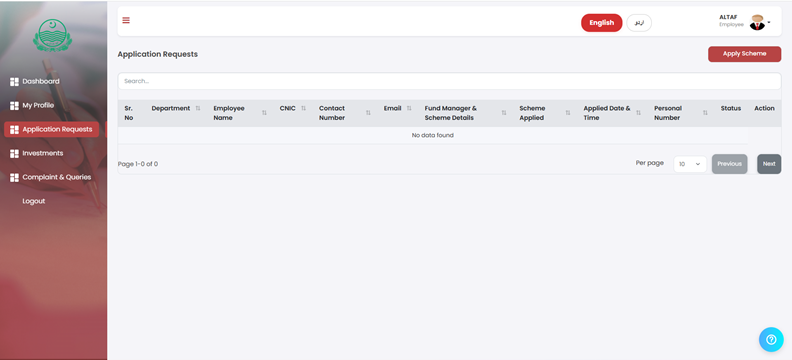Select Application Requests in sidebar

52,129
